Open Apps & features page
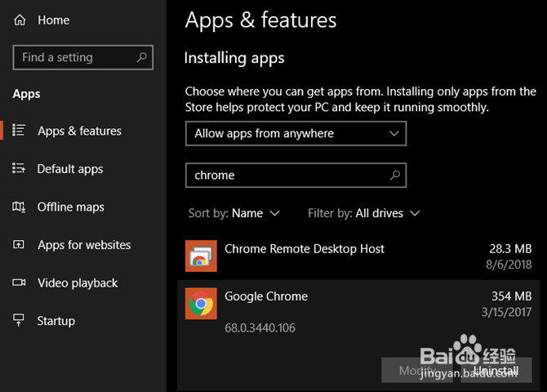The height and width of the screenshot is (392, 547). 79,131
